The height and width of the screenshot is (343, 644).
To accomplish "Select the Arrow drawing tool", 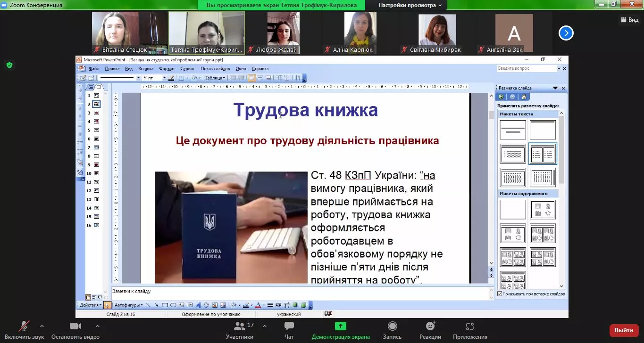I will click(156, 305).
